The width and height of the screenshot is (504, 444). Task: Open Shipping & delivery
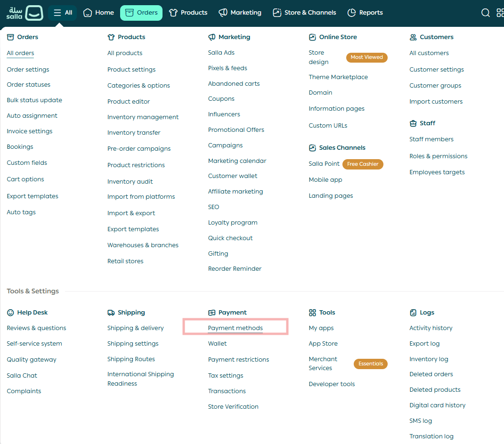(x=135, y=328)
